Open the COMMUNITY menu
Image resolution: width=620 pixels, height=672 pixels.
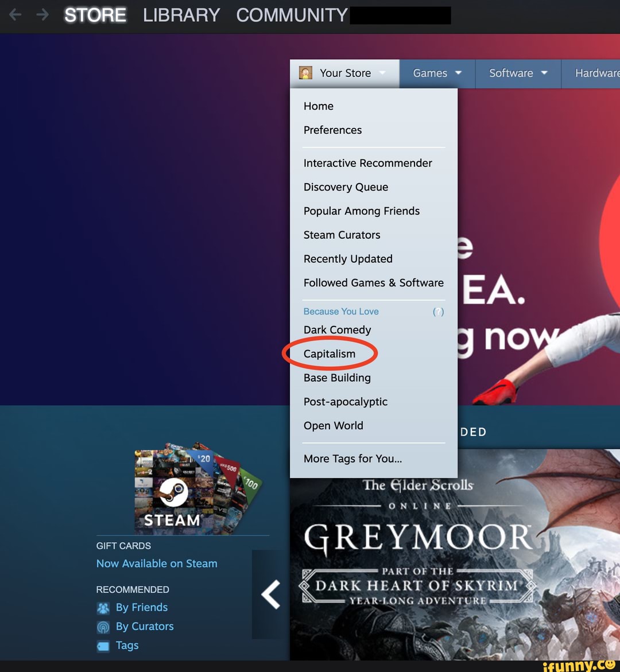coord(292,15)
